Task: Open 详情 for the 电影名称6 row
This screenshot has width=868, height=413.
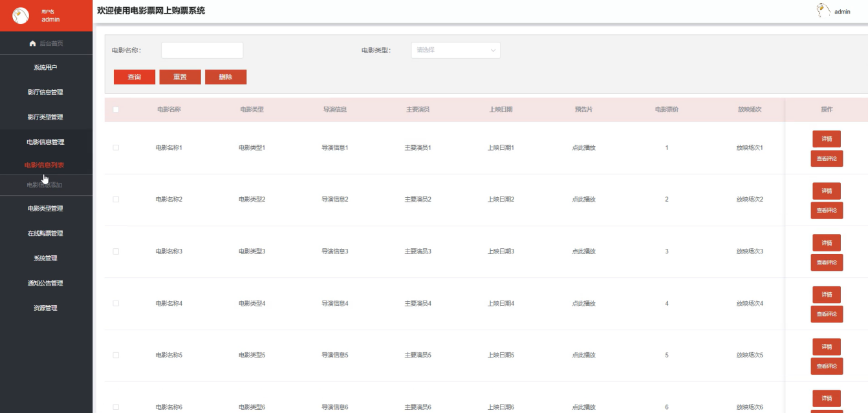Action: point(827,399)
